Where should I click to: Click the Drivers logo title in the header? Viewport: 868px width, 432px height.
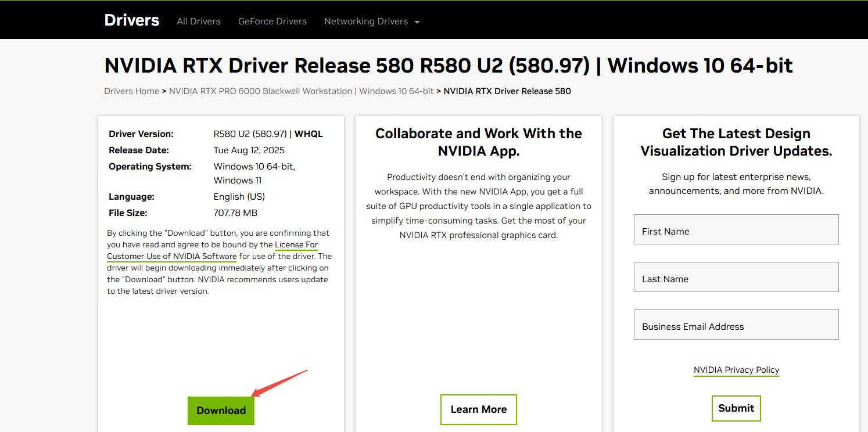131,20
